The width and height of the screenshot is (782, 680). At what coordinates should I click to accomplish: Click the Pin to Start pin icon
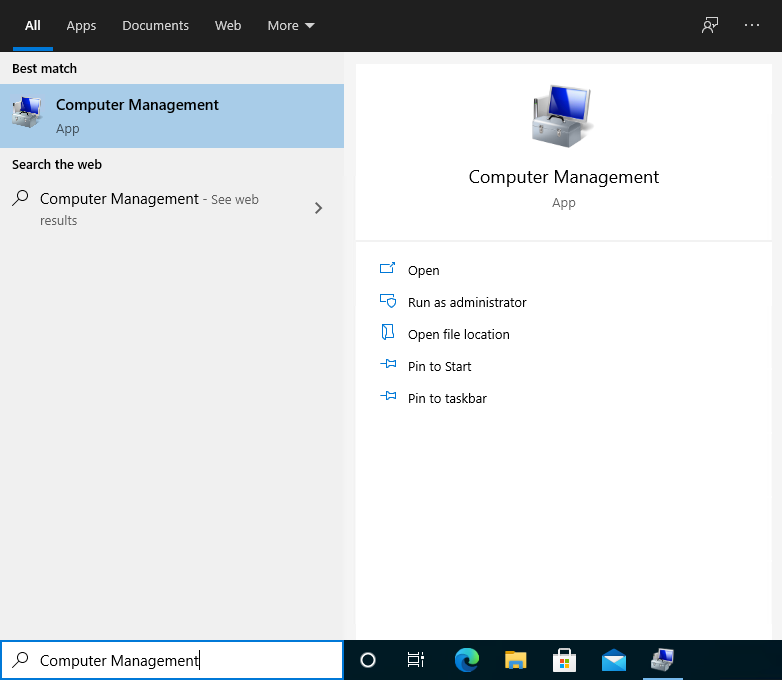(x=388, y=364)
